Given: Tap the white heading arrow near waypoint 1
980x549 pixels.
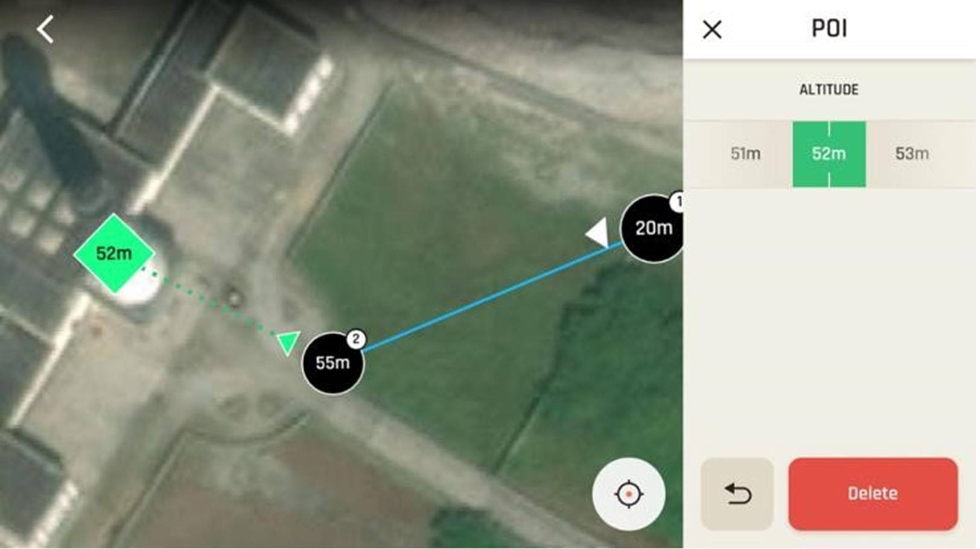Looking at the screenshot, I should (x=599, y=232).
